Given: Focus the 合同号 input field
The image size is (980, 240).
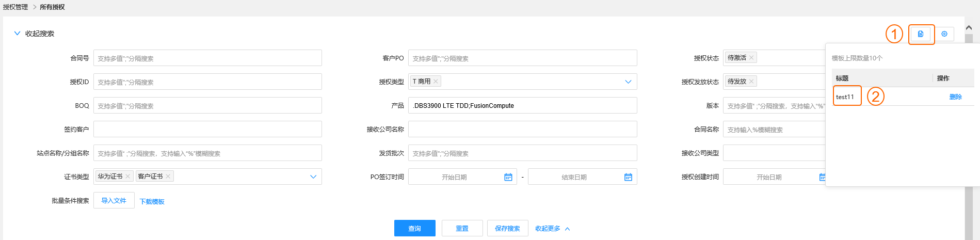Looking at the screenshot, I should pos(207,58).
